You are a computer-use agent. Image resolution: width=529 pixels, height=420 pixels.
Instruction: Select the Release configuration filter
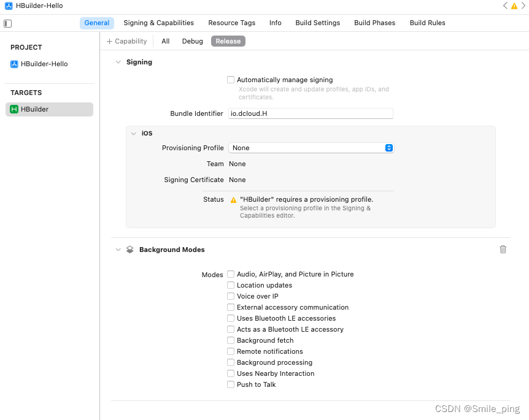tap(228, 41)
